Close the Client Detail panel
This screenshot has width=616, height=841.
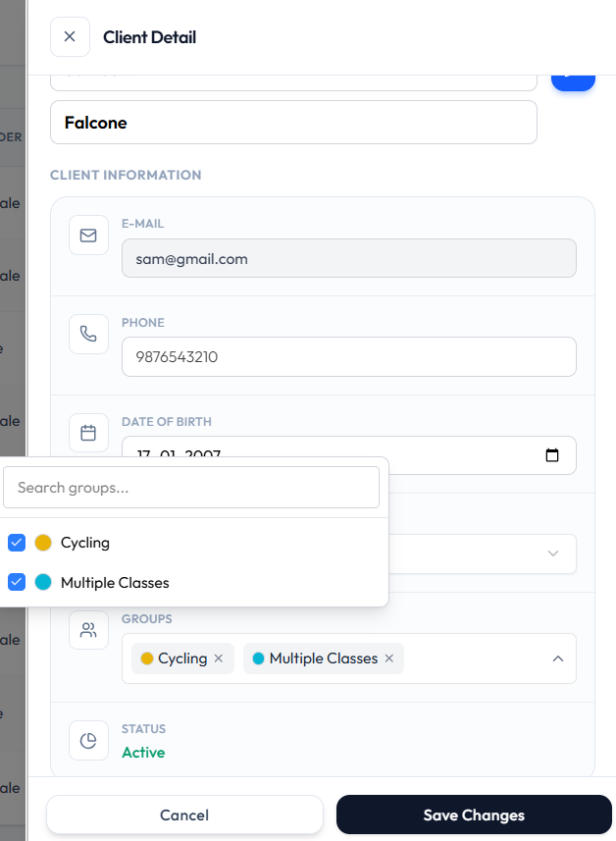70,37
